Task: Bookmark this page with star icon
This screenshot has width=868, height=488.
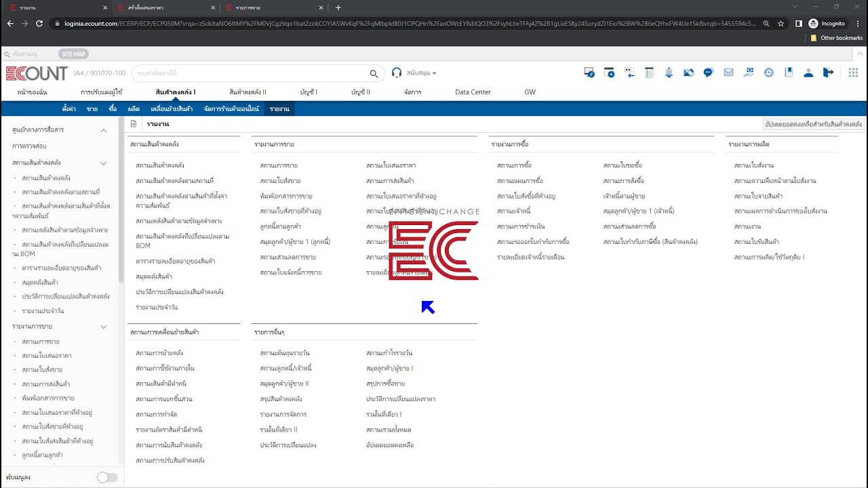Action: coord(781,23)
